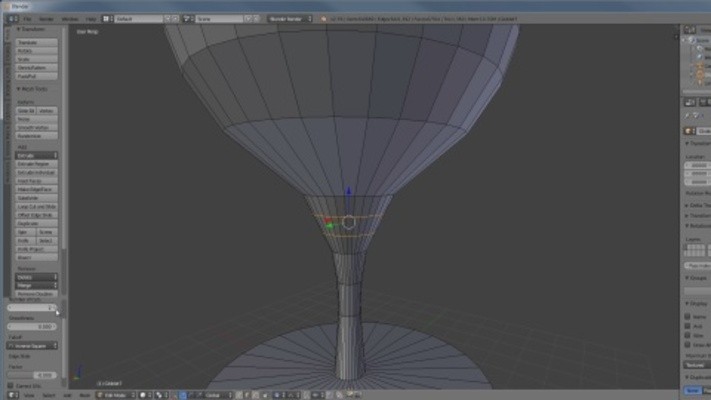
Task: Open the Delete dropdown
Action: (36, 277)
